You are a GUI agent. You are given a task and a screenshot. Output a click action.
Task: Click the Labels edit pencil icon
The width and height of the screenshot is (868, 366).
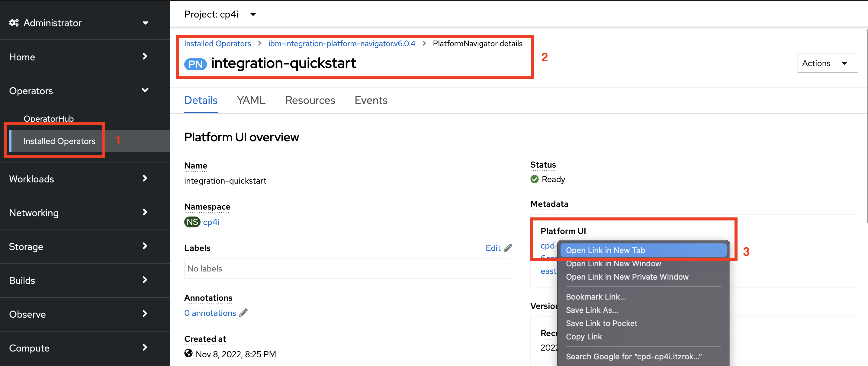(x=508, y=248)
